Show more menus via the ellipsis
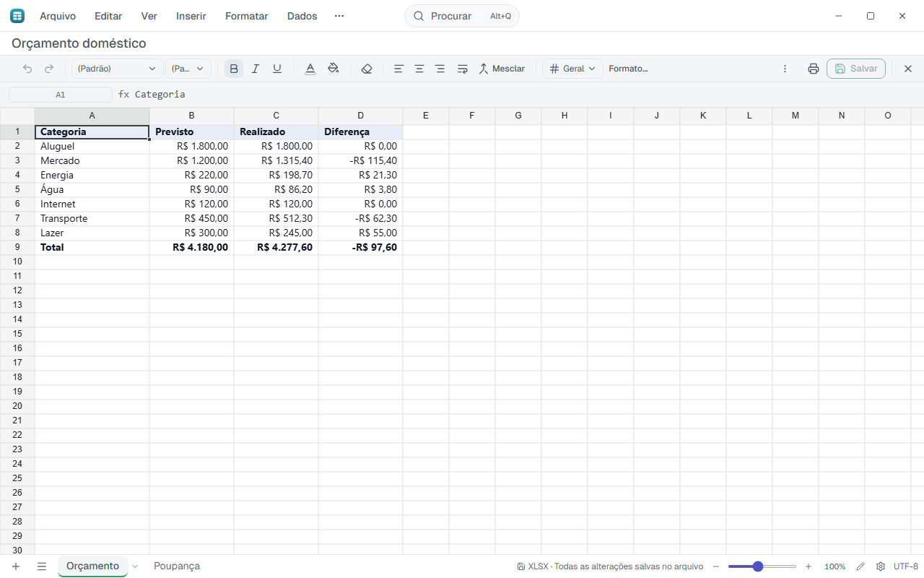 [x=339, y=16]
